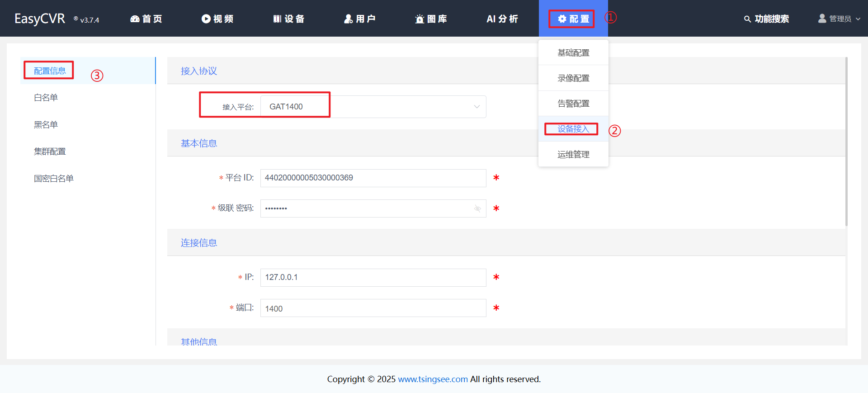The image size is (868, 393).
Task: Click the magnifier icon for 功能搜索
Action: click(x=747, y=19)
